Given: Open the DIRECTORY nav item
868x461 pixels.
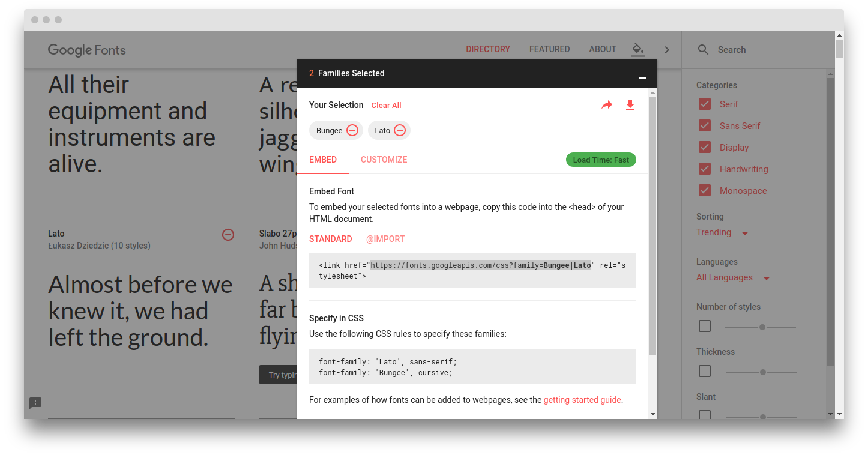Looking at the screenshot, I should click(488, 49).
